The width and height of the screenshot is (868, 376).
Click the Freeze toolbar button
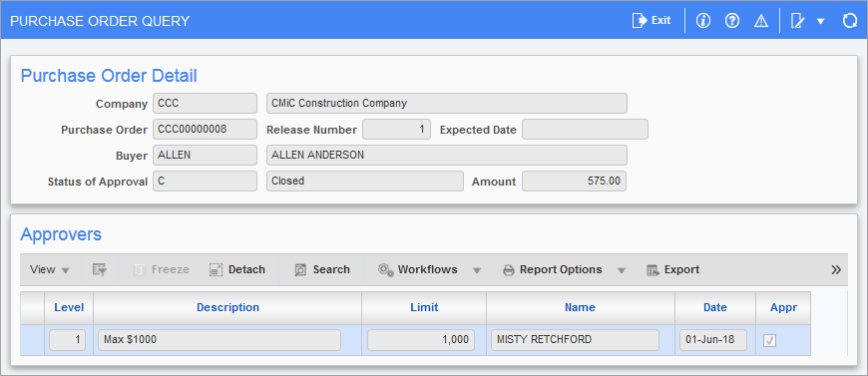[162, 269]
